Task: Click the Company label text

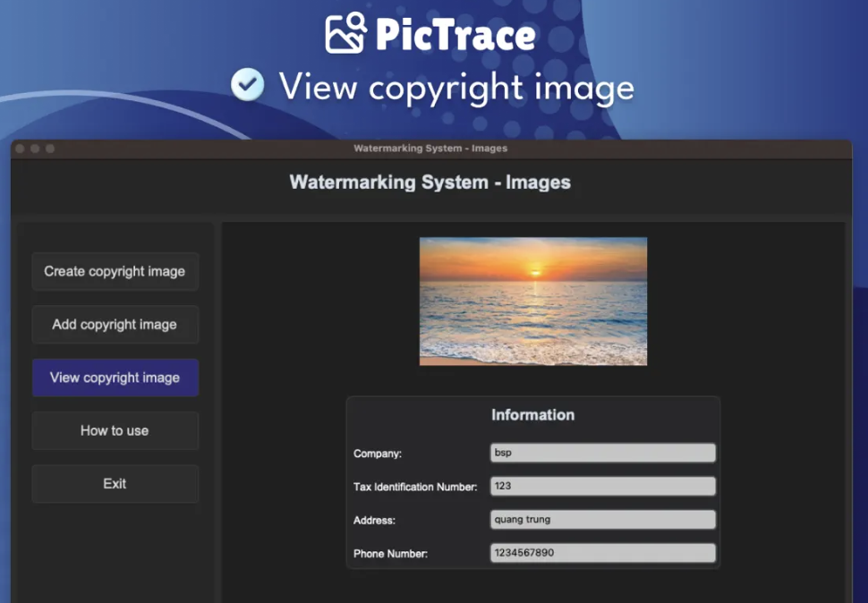Action: pos(378,454)
